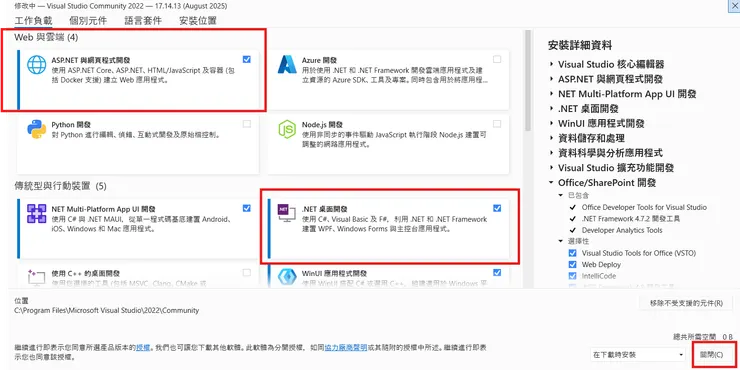Check the Python 開發 workload checkbox
This screenshot has width=740, height=370.
coord(246,124)
